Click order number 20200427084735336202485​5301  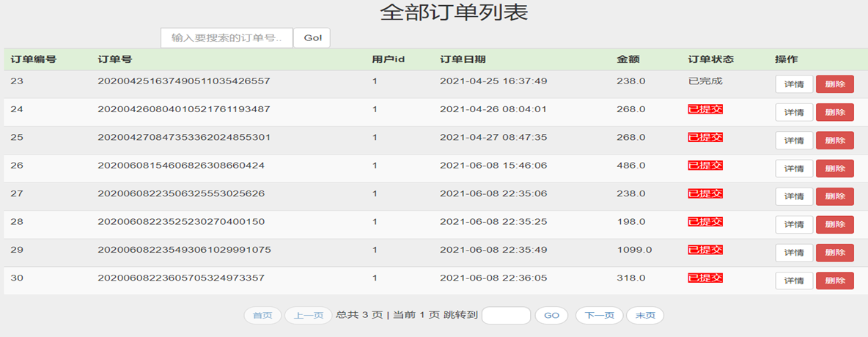184,137
